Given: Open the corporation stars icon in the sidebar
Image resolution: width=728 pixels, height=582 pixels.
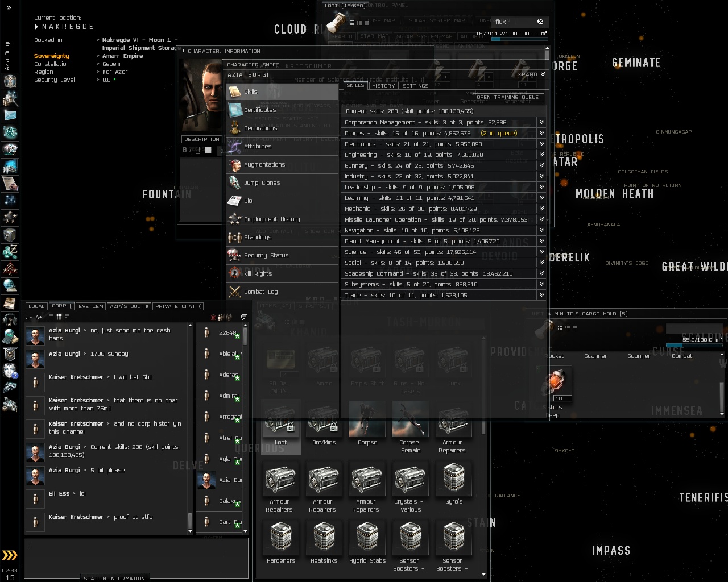Looking at the screenshot, I should [x=10, y=218].
